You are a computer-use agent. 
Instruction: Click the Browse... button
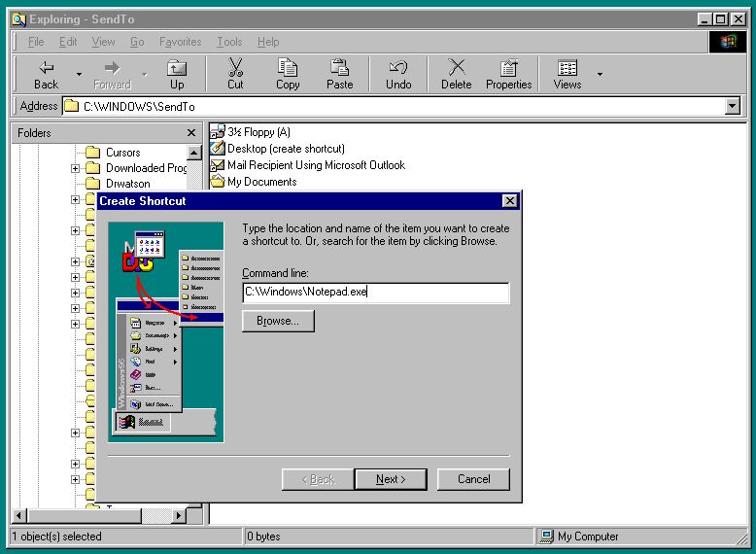point(278,321)
